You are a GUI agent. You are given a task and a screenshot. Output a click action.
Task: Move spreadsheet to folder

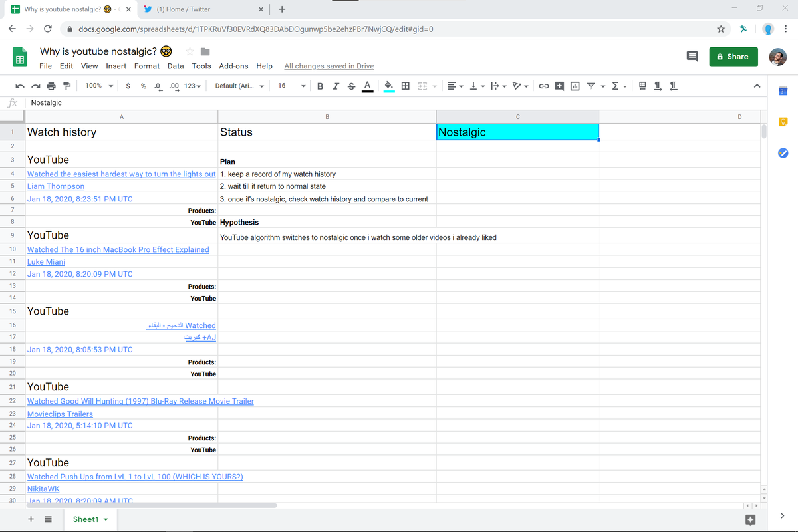pos(205,51)
